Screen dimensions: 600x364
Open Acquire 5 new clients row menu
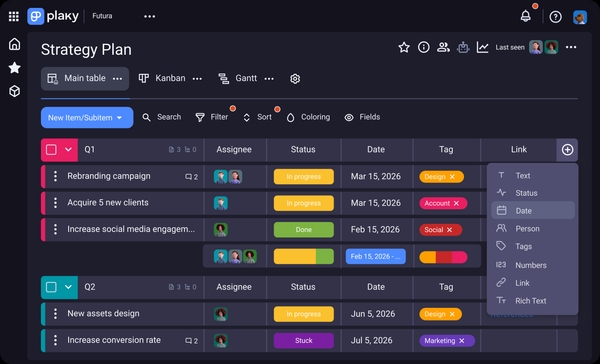tap(55, 203)
